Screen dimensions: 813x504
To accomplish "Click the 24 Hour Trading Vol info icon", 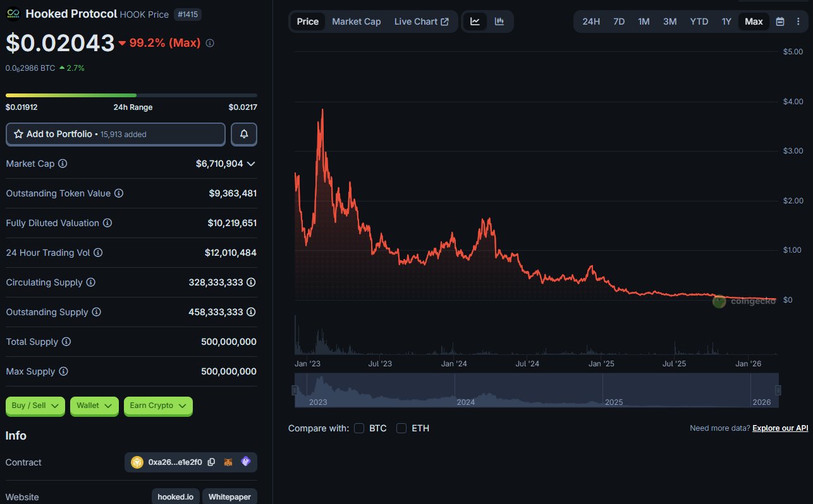I will coord(98,253).
